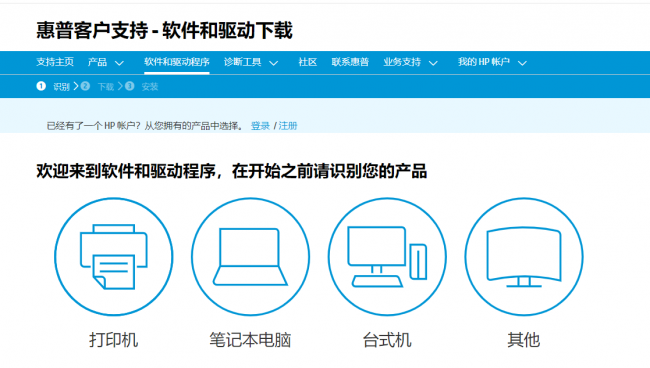Click the 安装 step text

pyautogui.click(x=150, y=87)
